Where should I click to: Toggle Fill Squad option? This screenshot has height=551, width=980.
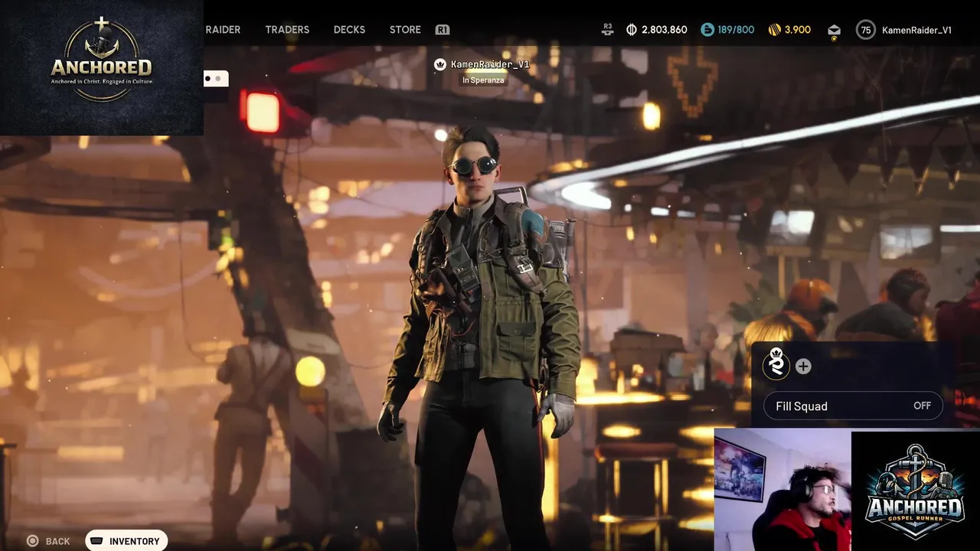[853, 406]
